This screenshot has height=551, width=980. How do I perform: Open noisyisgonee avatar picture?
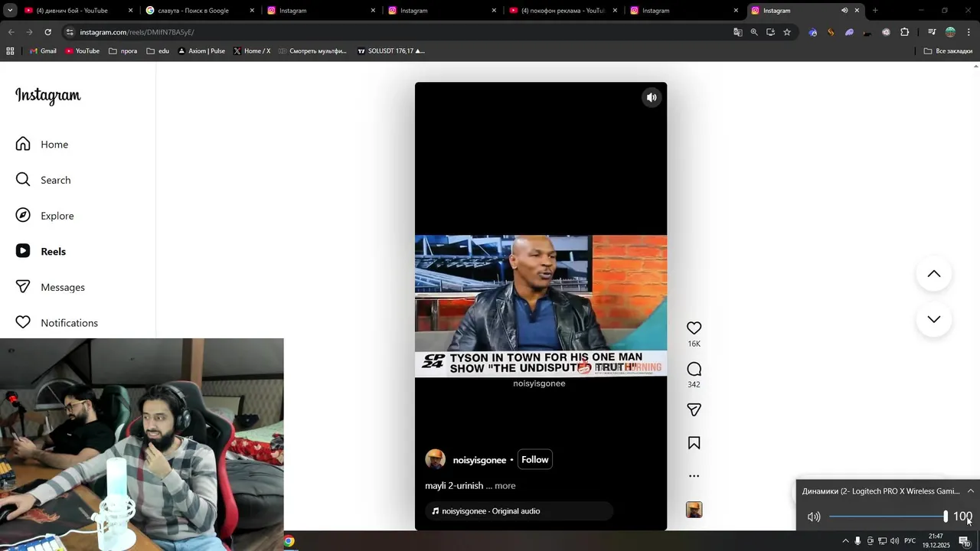(x=435, y=459)
